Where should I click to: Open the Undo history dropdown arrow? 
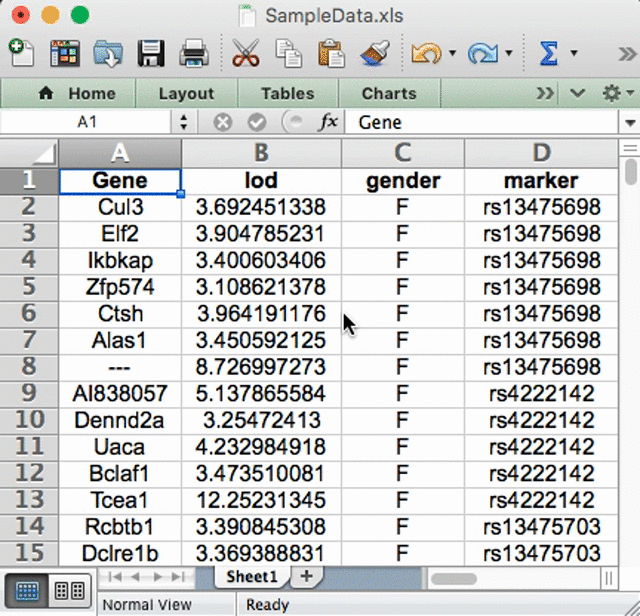click(452, 53)
